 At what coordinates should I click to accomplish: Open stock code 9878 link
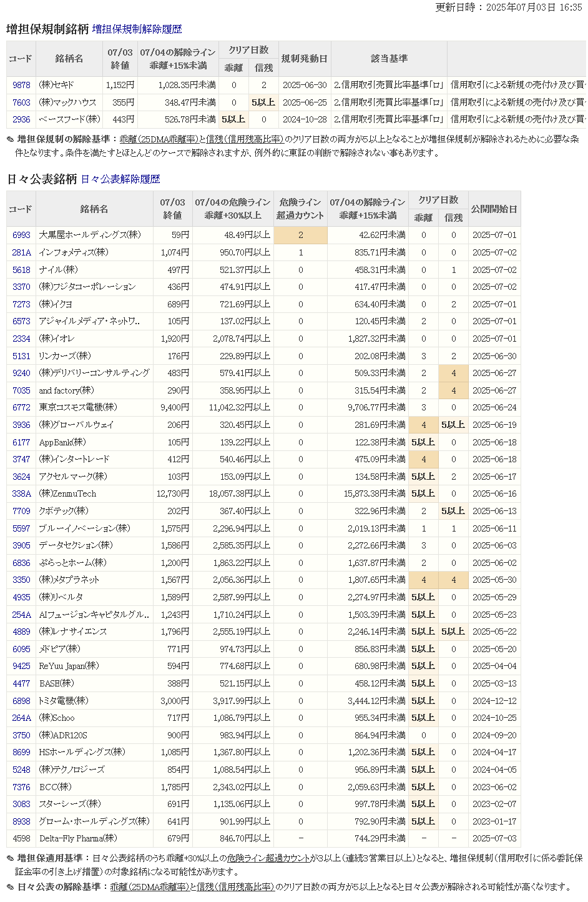click(x=21, y=85)
